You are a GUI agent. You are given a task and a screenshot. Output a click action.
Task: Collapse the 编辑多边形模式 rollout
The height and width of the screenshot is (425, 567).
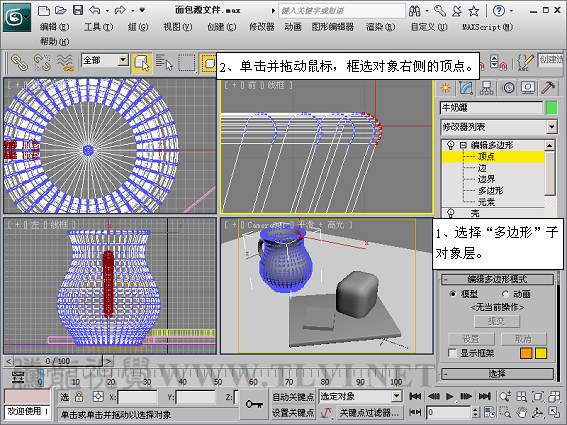[x=498, y=279]
